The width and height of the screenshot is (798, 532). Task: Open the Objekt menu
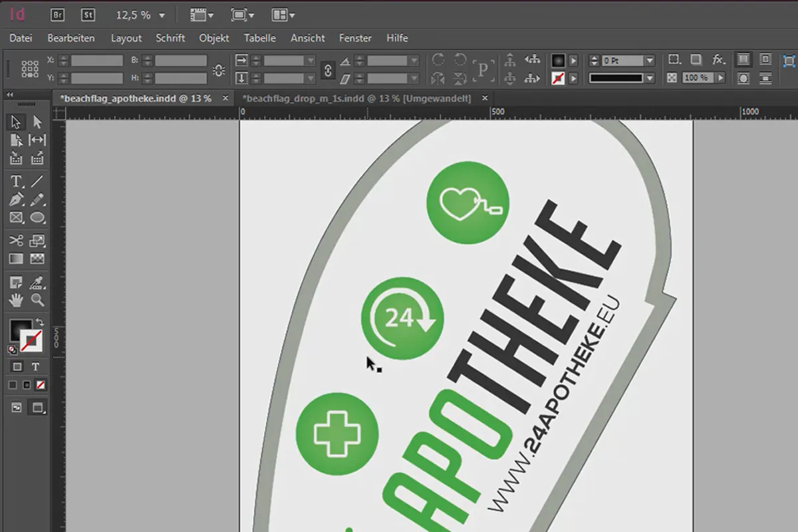click(214, 38)
